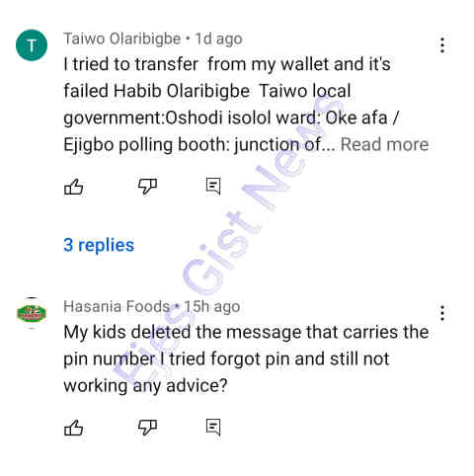Tap the 'working any advice?' text line

[x=145, y=386]
